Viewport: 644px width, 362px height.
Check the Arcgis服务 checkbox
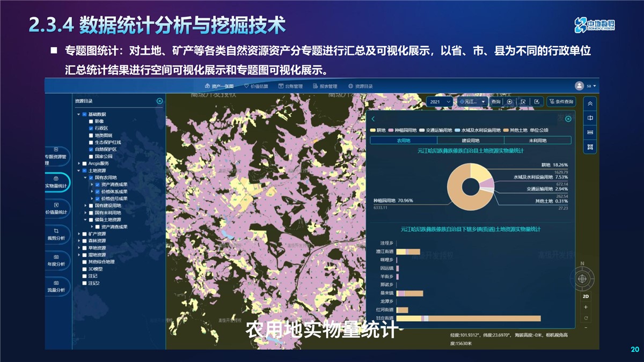[x=84, y=163]
